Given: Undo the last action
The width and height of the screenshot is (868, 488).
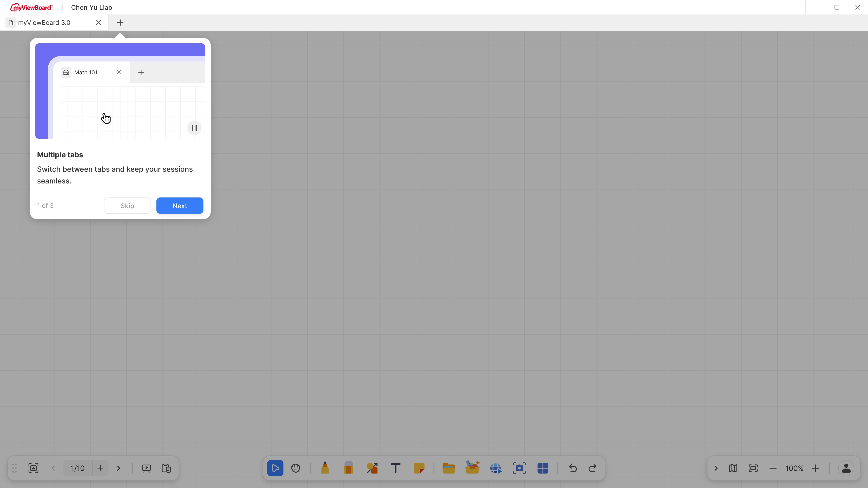Looking at the screenshot, I should (x=573, y=468).
